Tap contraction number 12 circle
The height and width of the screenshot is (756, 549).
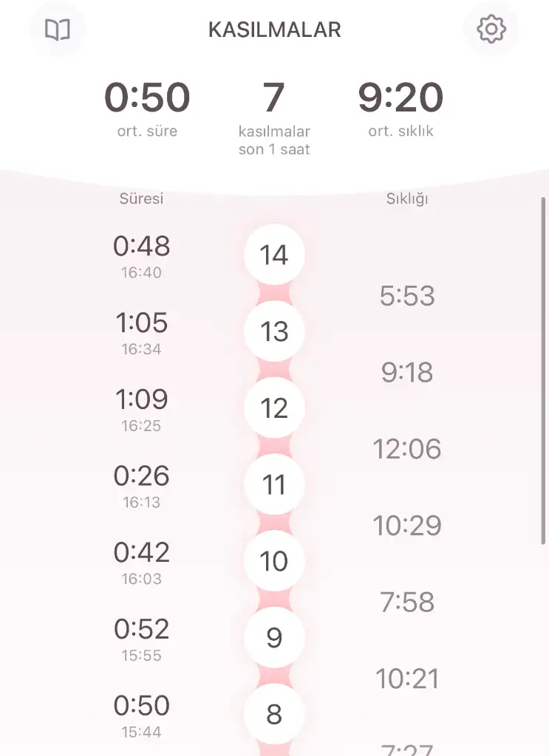click(274, 408)
